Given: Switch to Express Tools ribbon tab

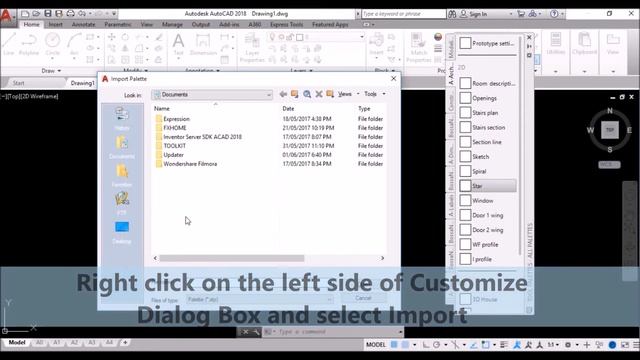Looking at the screenshot, I should coord(287,24).
